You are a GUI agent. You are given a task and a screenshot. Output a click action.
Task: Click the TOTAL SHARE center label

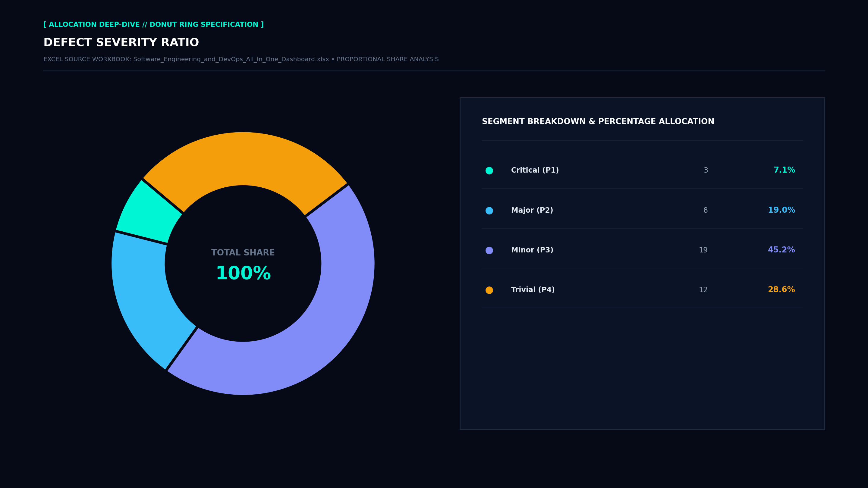click(243, 253)
